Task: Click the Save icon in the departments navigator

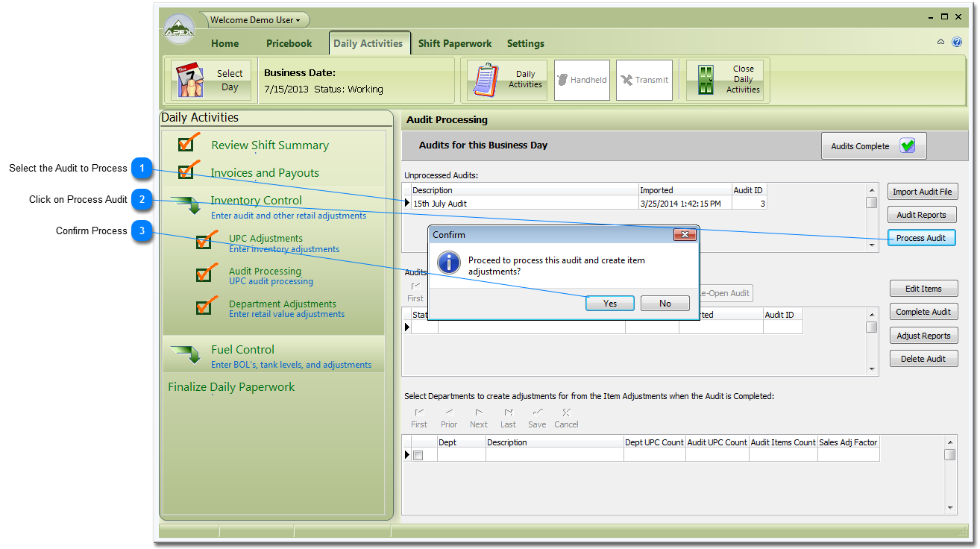Action: [x=537, y=413]
